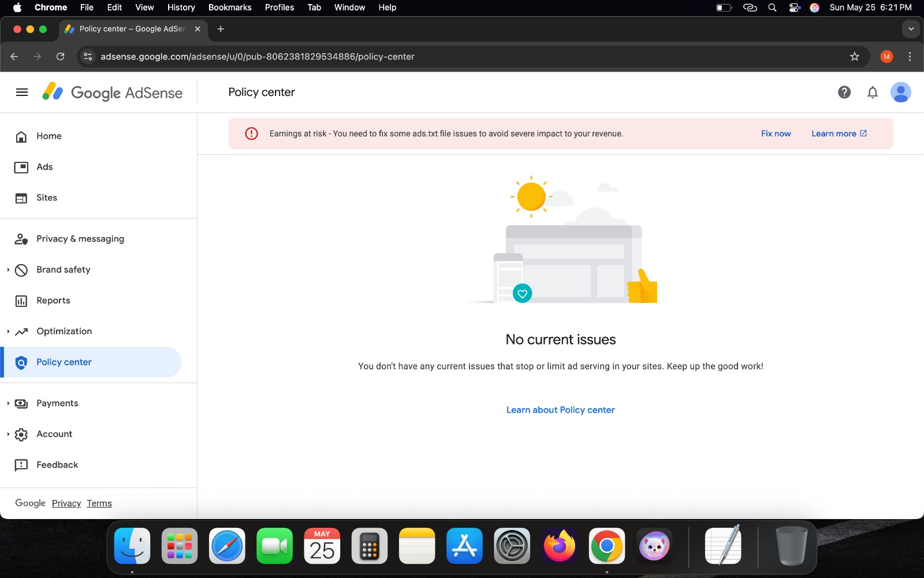Open the History menu in menu bar
Viewport: 924px width, 578px height.
[x=181, y=8]
